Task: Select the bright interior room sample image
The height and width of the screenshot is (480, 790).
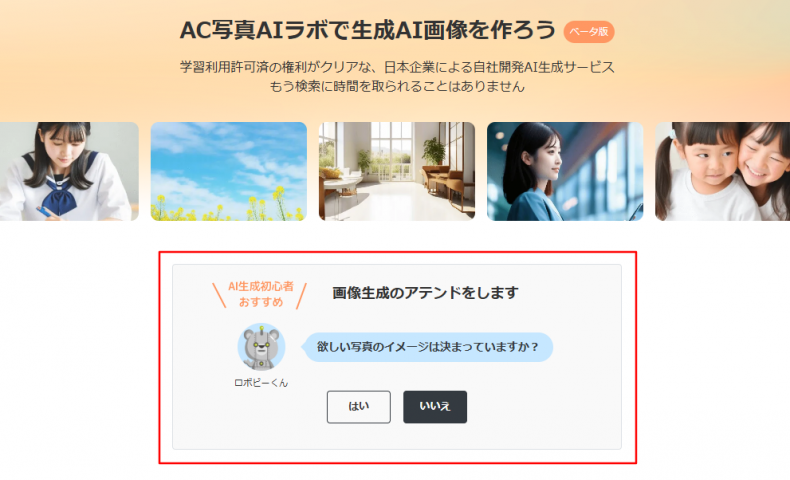Action: click(x=397, y=171)
